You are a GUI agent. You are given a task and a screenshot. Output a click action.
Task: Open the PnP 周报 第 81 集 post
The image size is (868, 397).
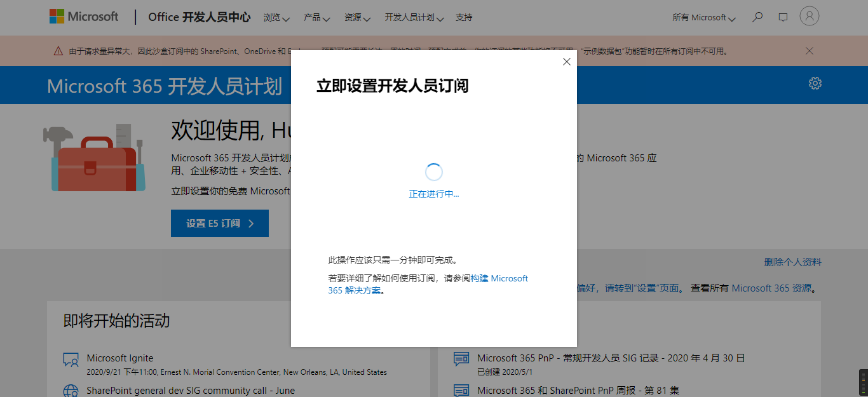click(x=578, y=391)
